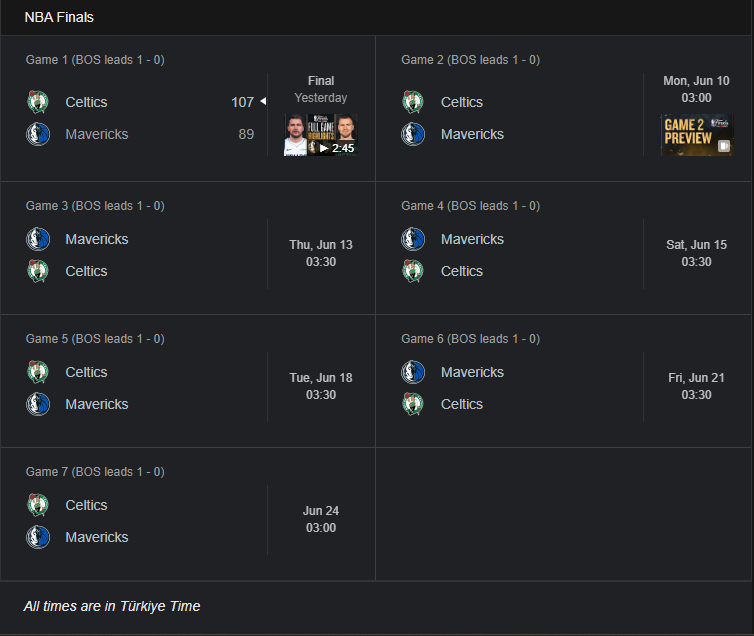Click the Celtics logo in Game 4
This screenshot has height=636, width=754.
413,271
